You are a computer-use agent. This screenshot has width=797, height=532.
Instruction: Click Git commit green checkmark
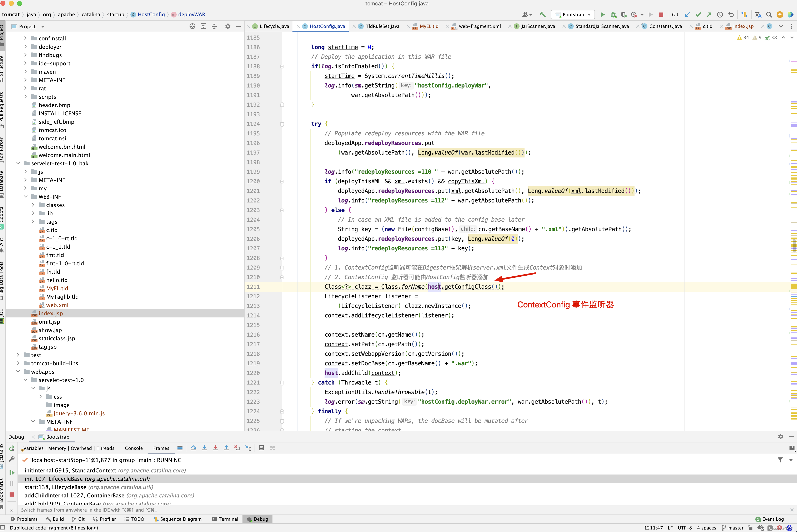point(698,15)
